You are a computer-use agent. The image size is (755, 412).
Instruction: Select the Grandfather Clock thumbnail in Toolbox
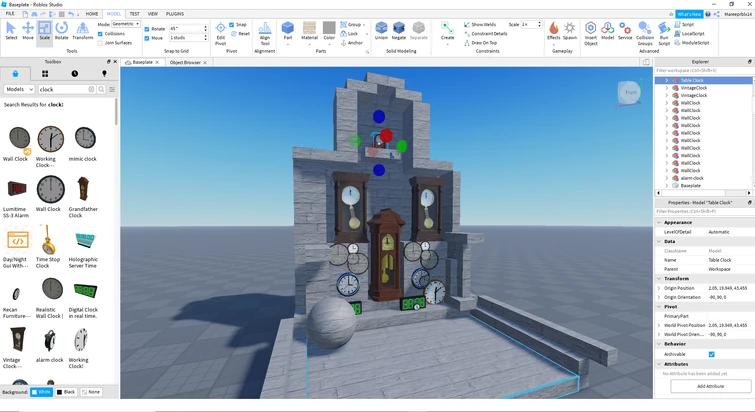click(x=84, y=190)
